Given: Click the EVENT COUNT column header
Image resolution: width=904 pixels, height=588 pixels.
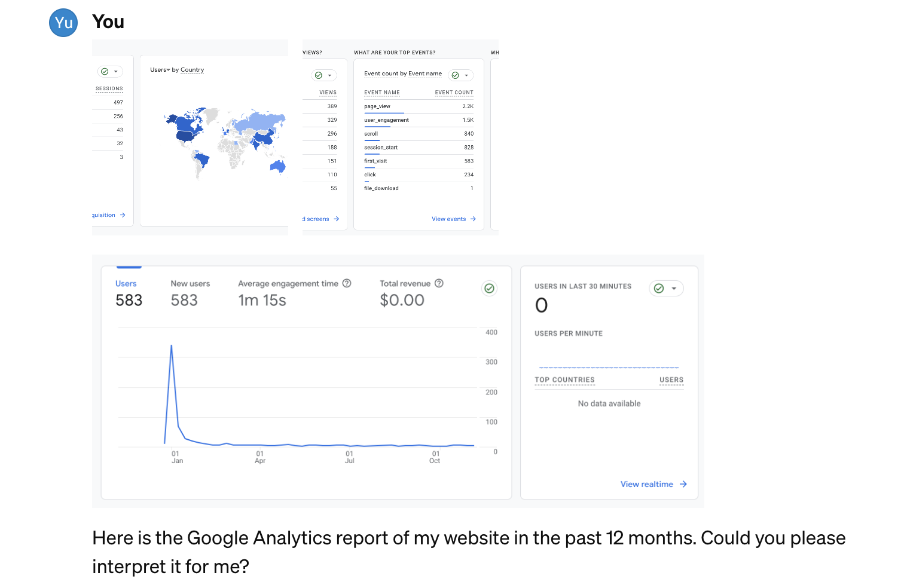Looking at the screenshot, I should [x=454, y=93].
